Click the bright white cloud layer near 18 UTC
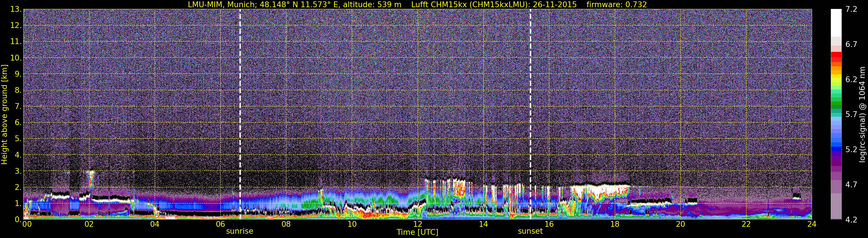The height and width of the screenshot is (238, 868). click(x=600, y=190)
